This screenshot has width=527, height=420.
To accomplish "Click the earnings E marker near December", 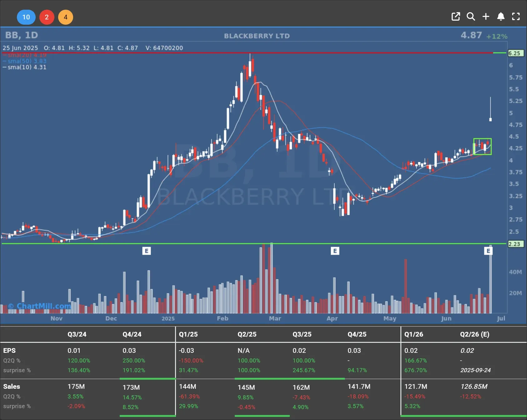I will [x=146, y=251].
